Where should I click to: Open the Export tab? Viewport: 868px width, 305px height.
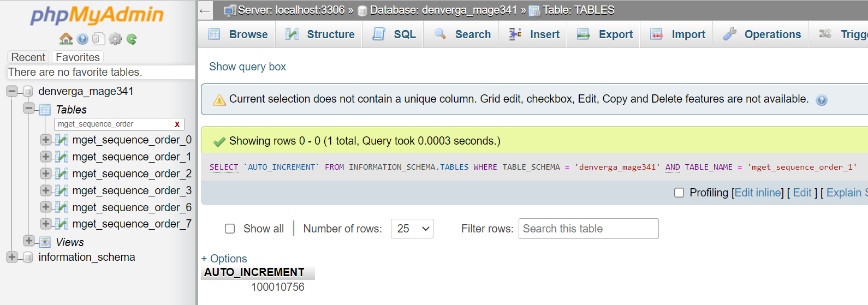[x=604, y=34]
